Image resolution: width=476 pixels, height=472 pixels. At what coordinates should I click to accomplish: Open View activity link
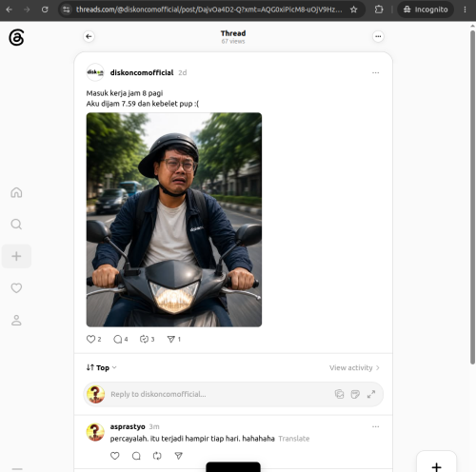pos(354,367)
